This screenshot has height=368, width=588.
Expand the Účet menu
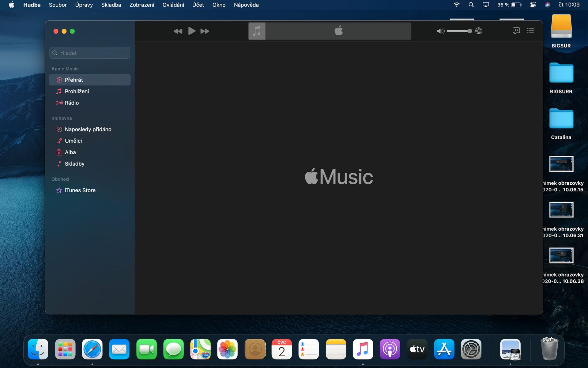coord(198,5)
